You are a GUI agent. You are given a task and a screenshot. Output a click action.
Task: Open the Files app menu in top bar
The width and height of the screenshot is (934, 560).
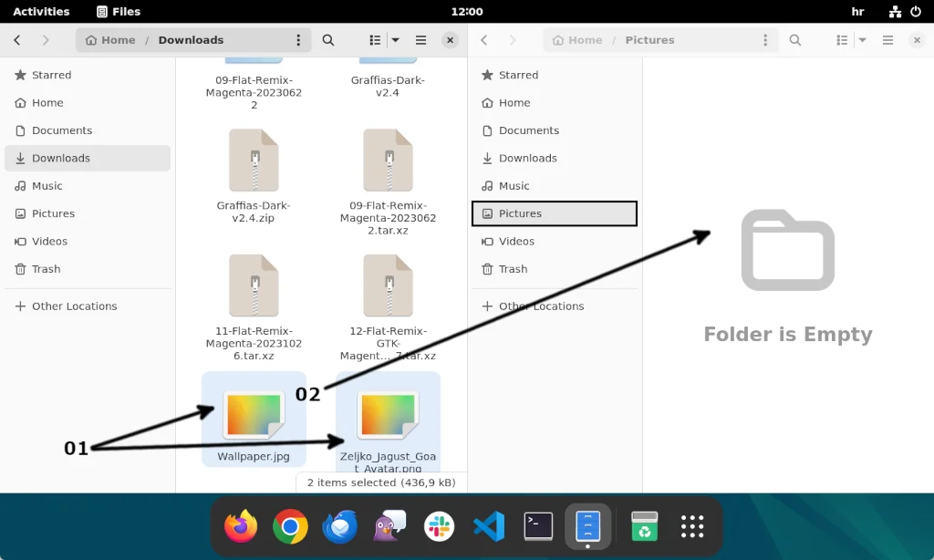coord(119,11)
